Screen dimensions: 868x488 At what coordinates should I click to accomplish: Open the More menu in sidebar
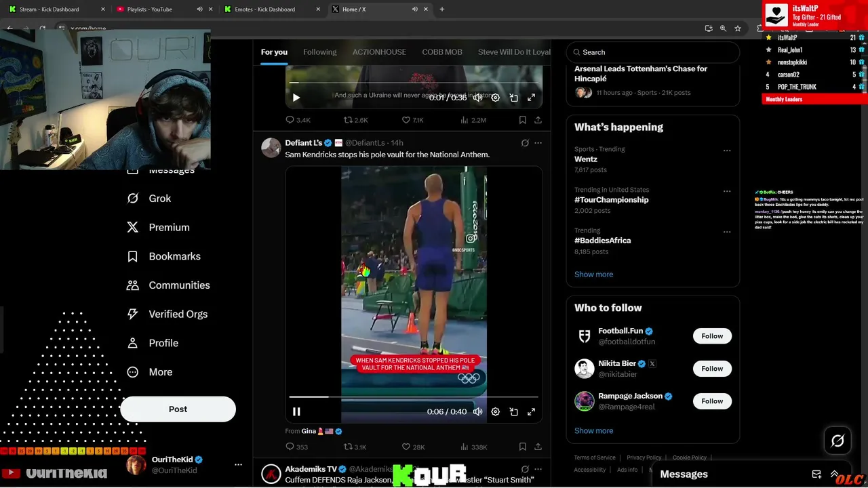pos(150,372)
